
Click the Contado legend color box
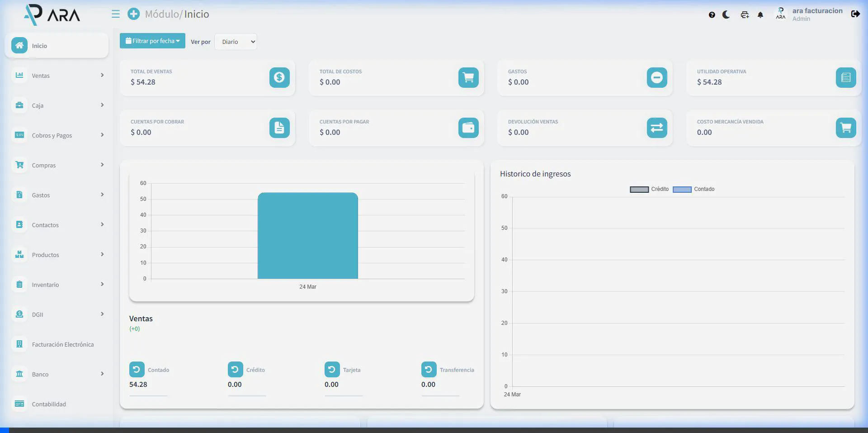click(682, 190)
